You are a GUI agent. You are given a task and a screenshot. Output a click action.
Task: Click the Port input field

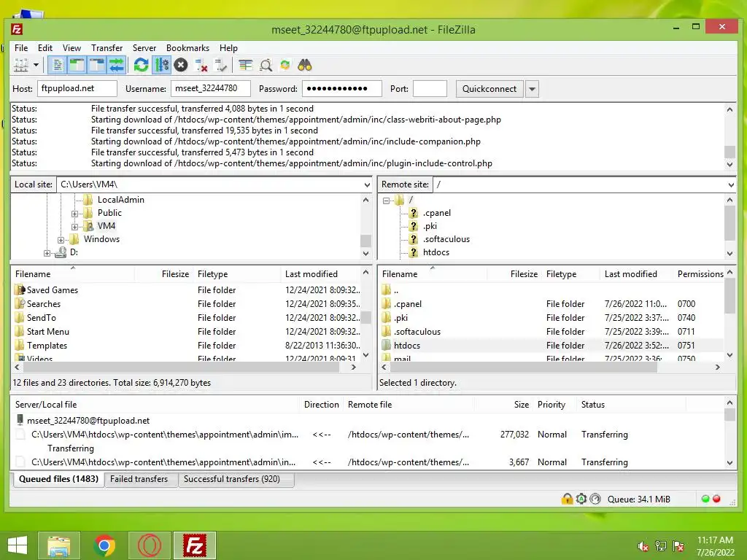pos(430,88)
